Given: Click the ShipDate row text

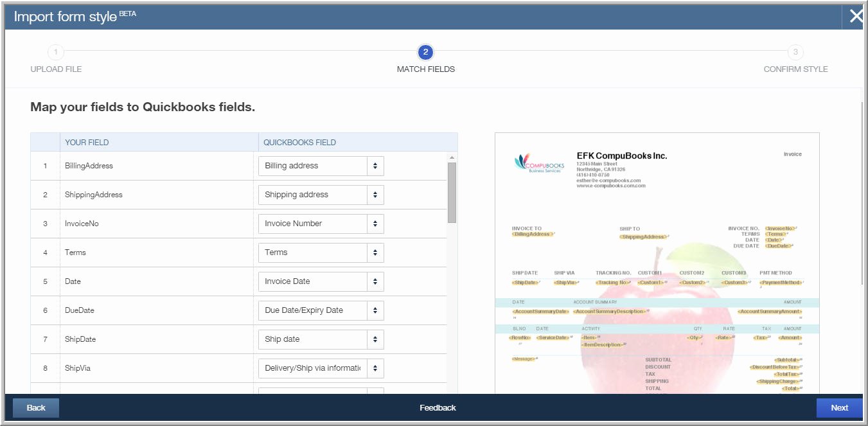Looking at the screenshot, I should tap(80, 339).
